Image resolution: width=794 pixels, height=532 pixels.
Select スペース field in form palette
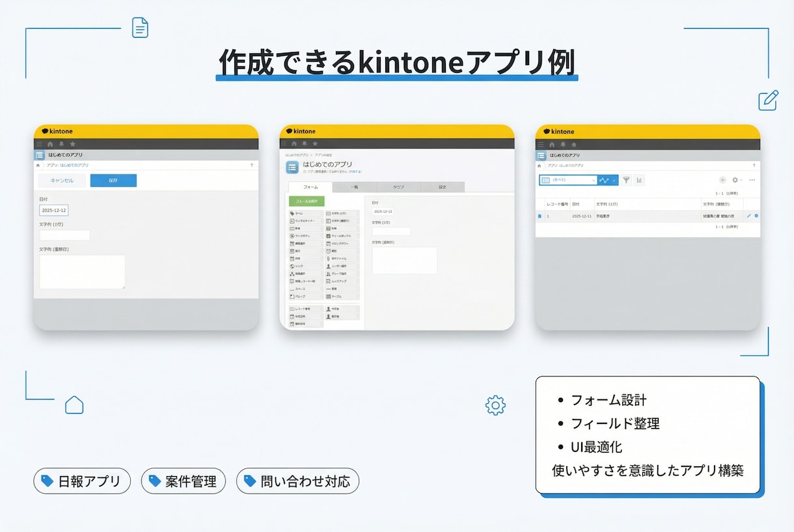tap(306, 289)
